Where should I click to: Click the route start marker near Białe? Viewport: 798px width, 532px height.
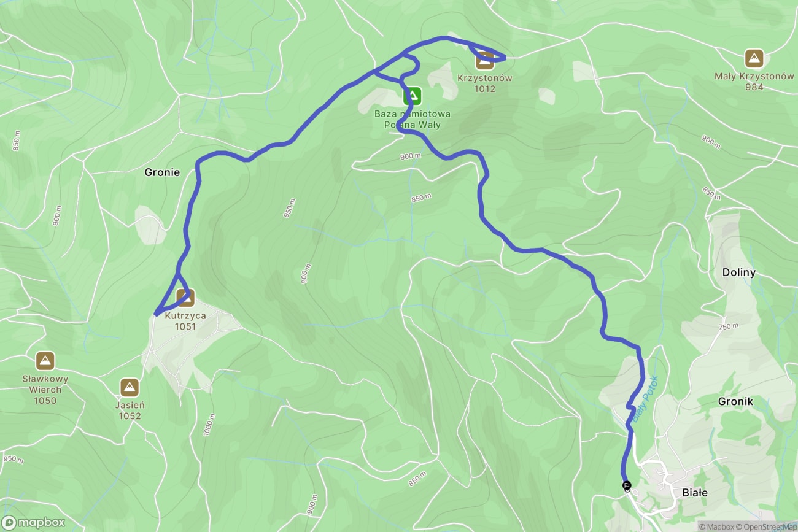tap(627, 487)
